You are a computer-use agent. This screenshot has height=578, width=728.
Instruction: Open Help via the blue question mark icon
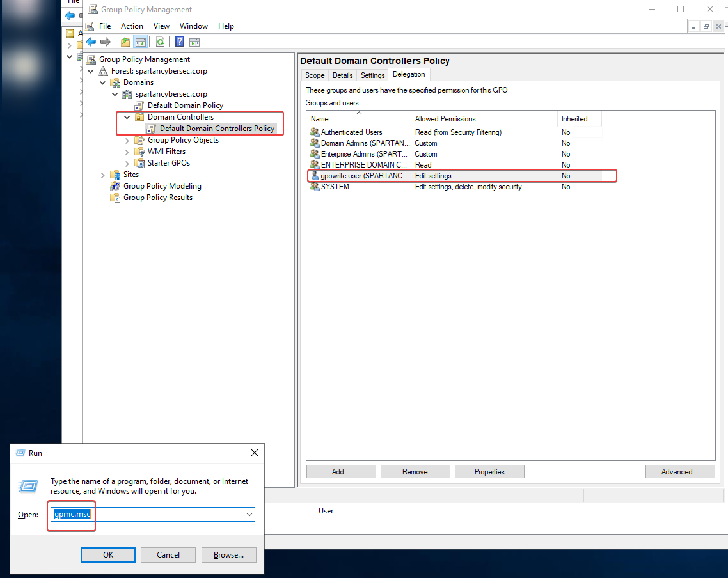click(179, 42)
